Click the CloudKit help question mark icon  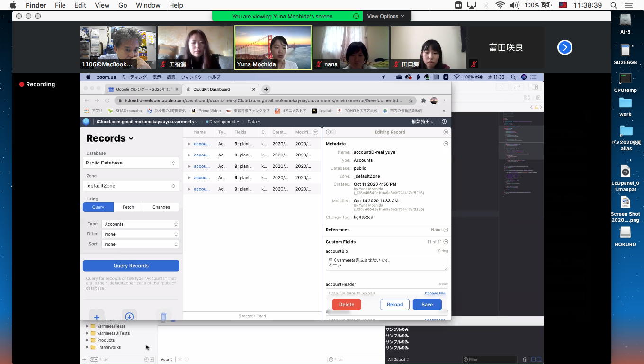click(444, 122)
